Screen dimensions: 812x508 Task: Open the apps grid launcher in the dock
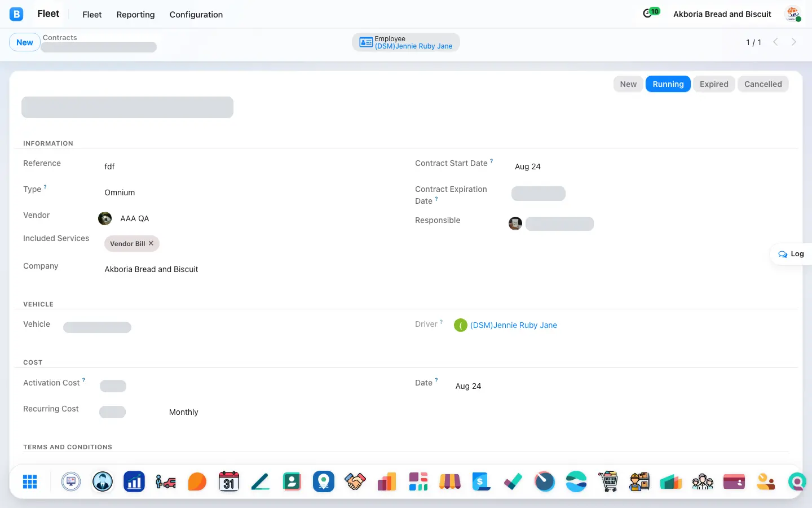(x=30, y=481)
